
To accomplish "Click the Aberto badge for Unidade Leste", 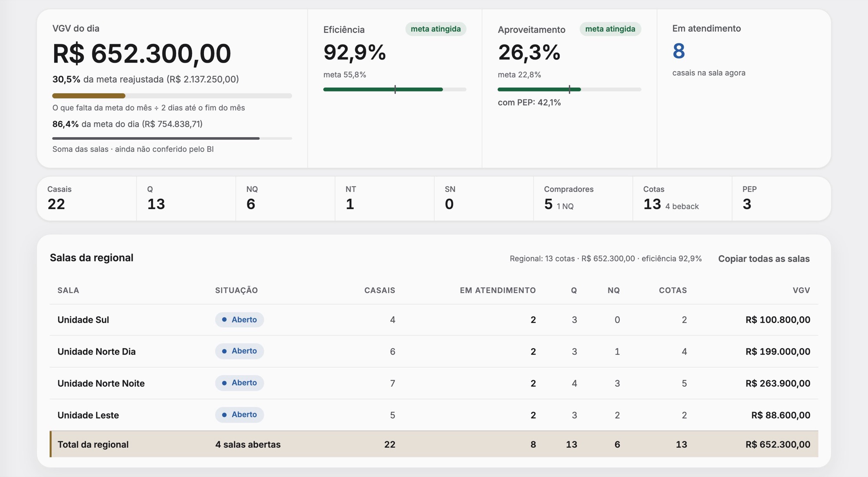I will point(240,414).
